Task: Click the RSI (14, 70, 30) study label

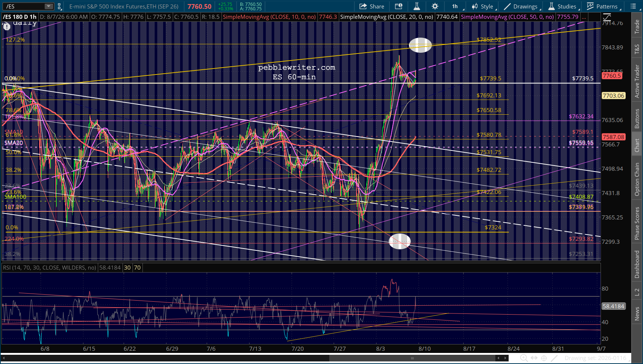Action: coord(49,268)
